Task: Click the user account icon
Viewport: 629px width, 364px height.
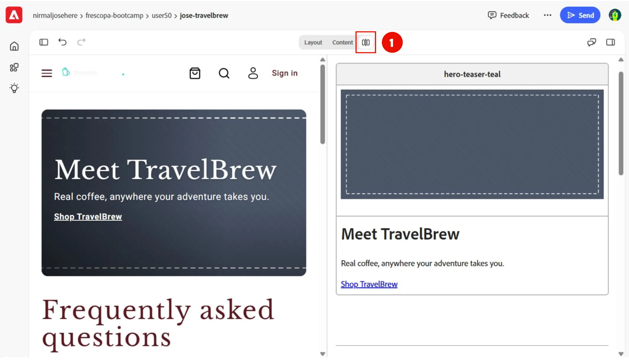Action: (x=253, y=73)
